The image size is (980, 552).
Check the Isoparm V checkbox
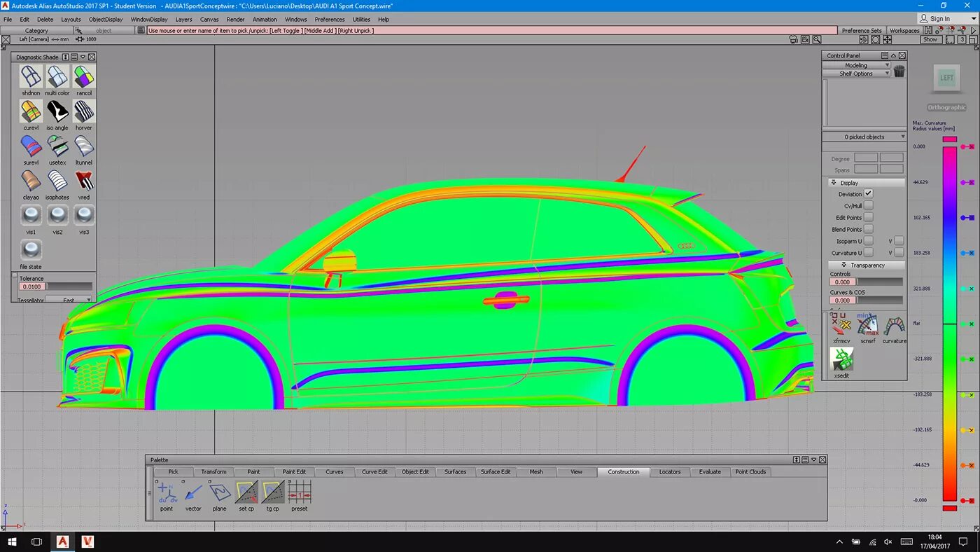(899, 241)
